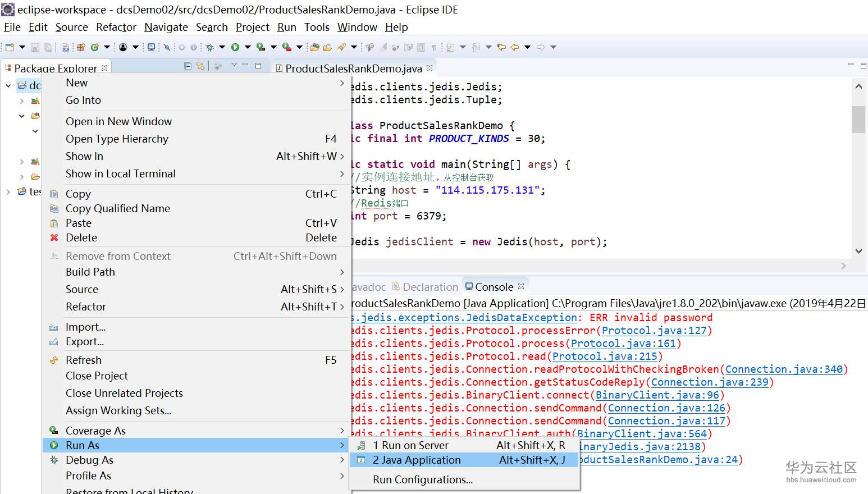Open BinaryClient.java:96 stack trace link
The height and width of the screenshot is (494, 868).
(x=657, y=395)
